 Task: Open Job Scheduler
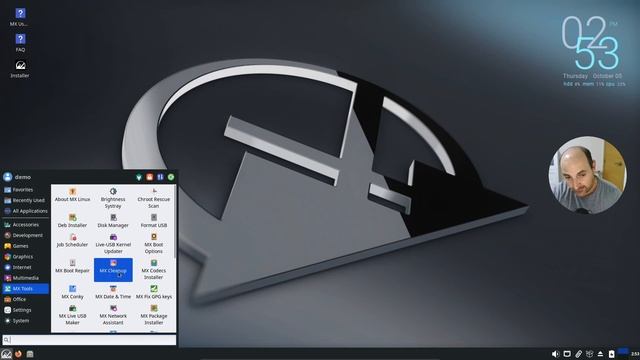(x=72, y=240)
